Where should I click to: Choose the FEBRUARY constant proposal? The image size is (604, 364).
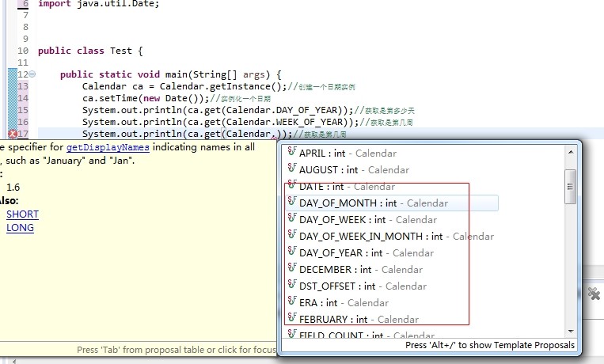(359, 319)
